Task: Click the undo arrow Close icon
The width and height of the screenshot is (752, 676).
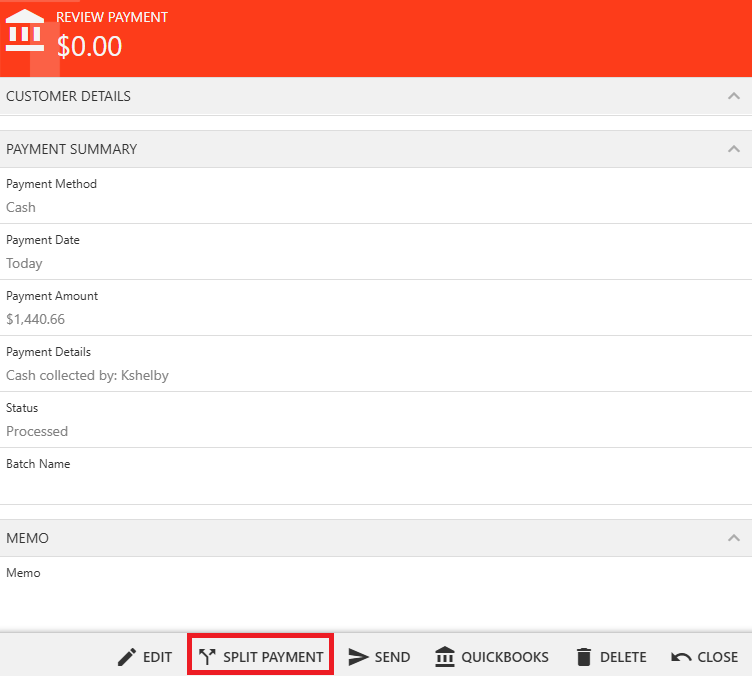Action: (681, 657)
